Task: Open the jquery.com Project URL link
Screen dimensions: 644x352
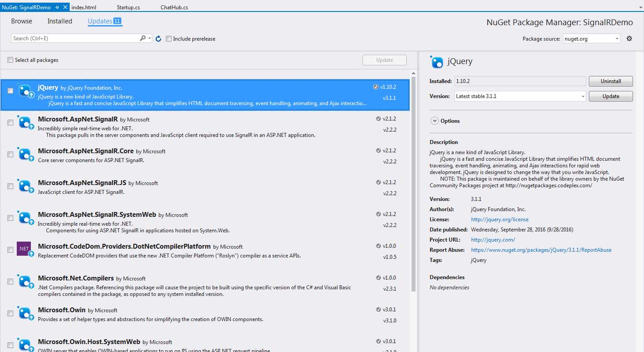Action: coord(493,240)
